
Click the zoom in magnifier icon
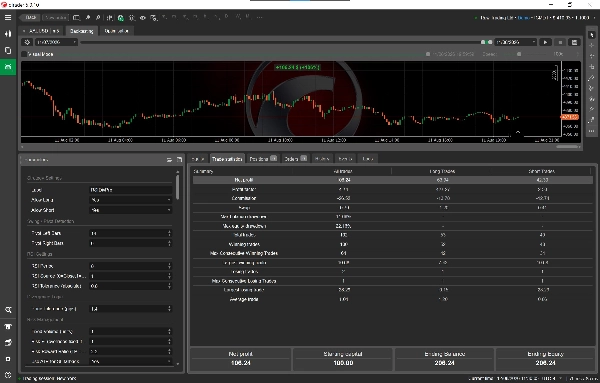tap(88, 18)
